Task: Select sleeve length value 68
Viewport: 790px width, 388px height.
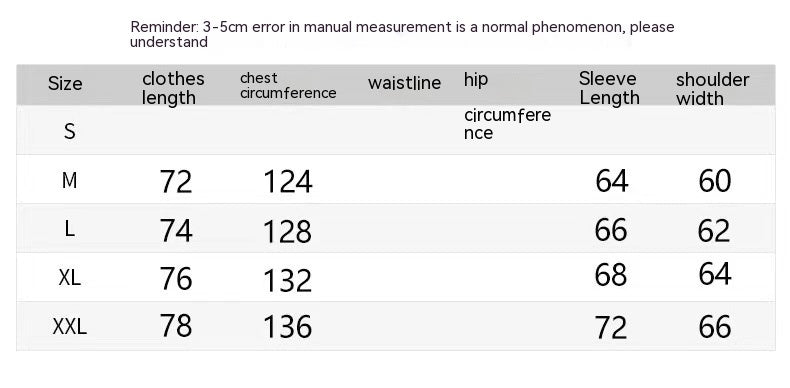Action: (x=611, y=275)
